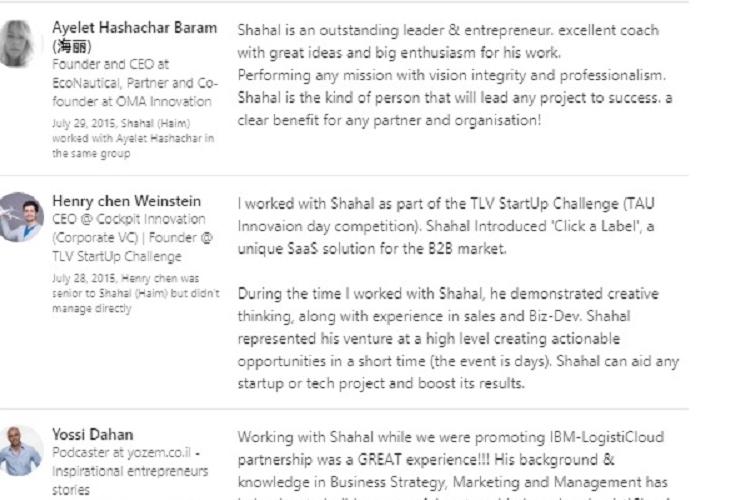Screen dimensions: 750x500
Task: Select CEO @ Cockpit Innovation headline text
Action: pos(132,238)
